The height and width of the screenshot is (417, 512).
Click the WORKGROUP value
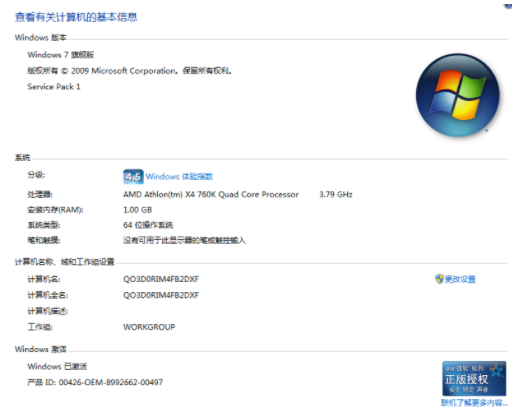tap(149, 327)
